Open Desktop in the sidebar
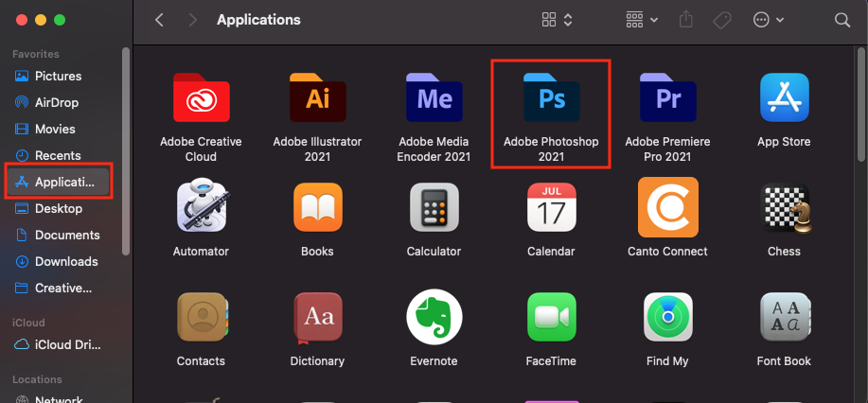The image size is (868, 403). coord(58,208)
